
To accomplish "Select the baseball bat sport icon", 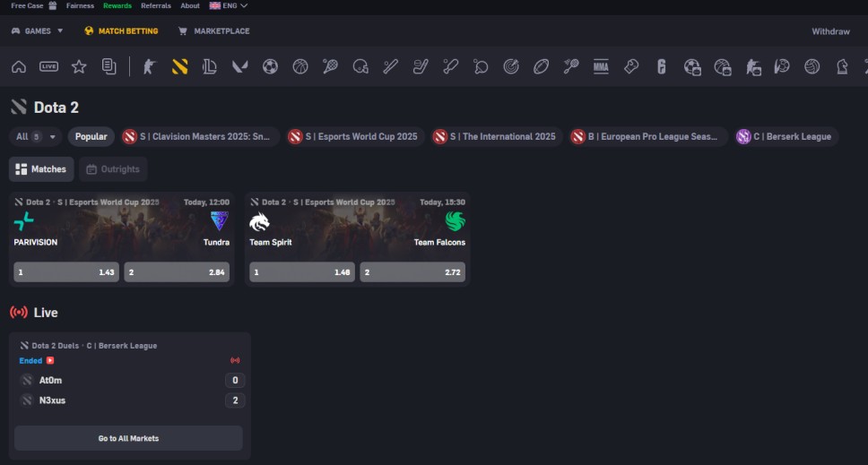I will pyautogui.click(x=390, y=67).
